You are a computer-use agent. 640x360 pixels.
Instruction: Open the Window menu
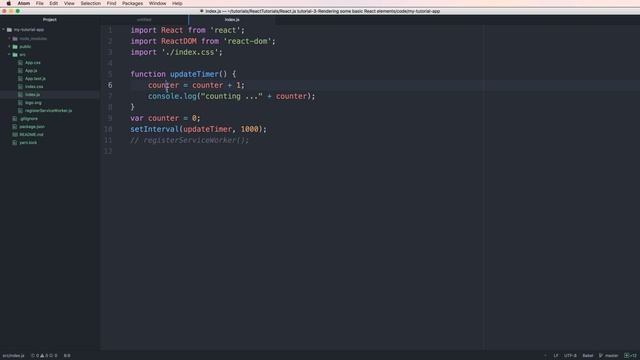[x=157, y=3]
